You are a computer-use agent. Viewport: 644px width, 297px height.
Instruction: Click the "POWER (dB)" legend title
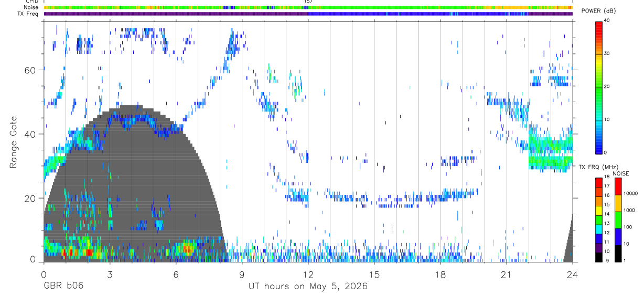point(599,11)
